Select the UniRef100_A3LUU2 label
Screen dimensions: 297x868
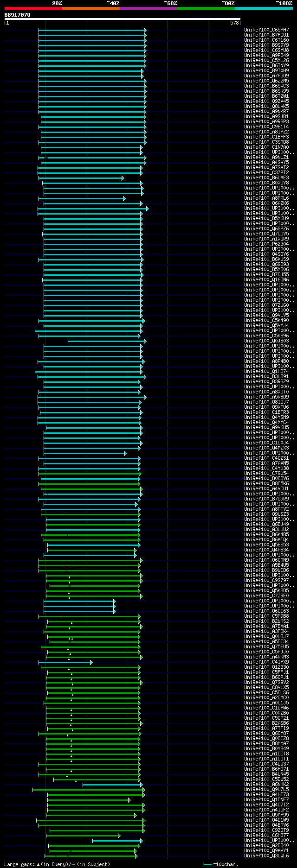[x=266, y=530]
